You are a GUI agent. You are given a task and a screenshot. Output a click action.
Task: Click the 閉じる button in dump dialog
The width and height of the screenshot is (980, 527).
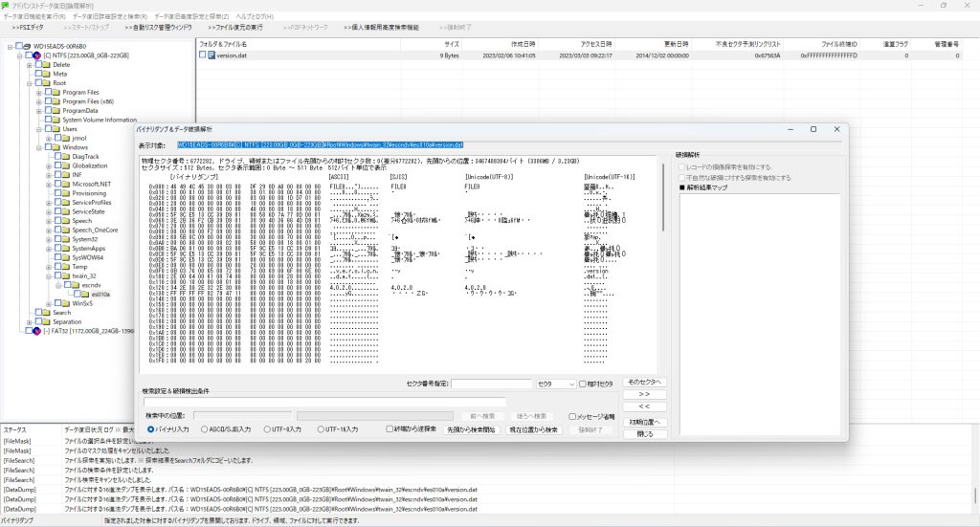coord(645,433)
